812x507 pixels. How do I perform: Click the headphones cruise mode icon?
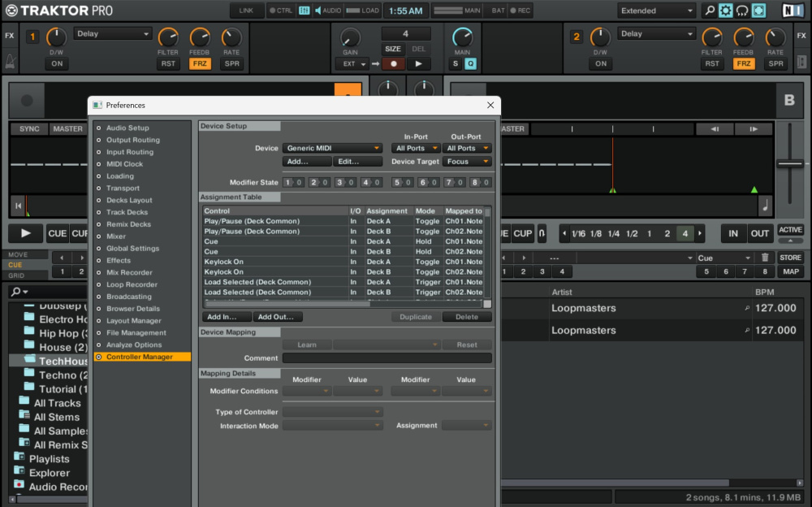pos(742,11)
